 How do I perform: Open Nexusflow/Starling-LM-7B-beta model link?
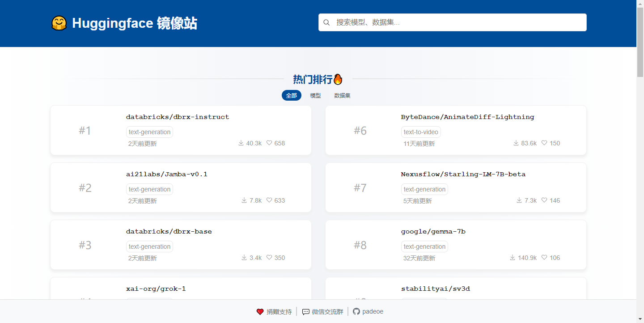(x=463, y=174)
